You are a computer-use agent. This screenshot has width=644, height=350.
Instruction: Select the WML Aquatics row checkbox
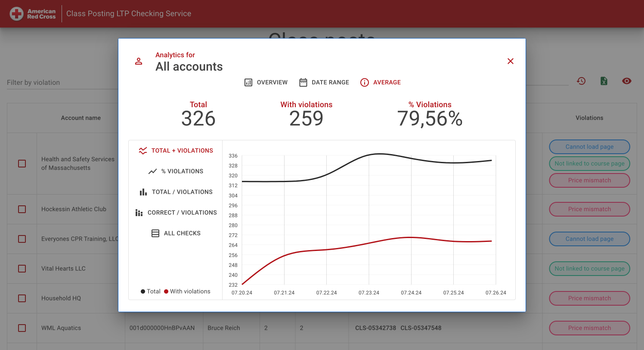pyautogui.click(x=22, y=328)
